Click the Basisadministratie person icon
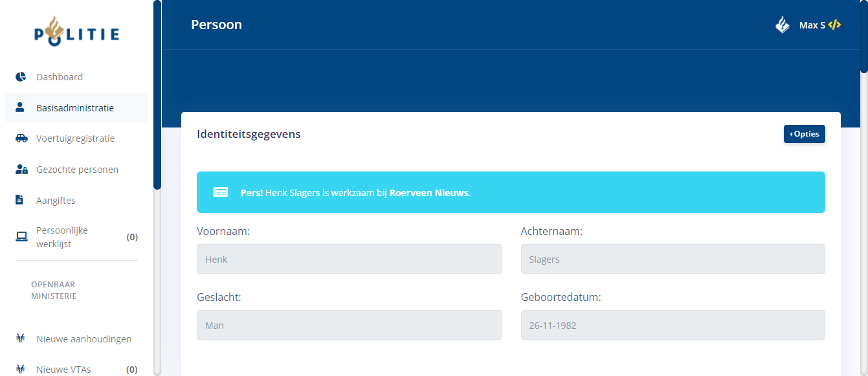 [x=20, y=107]
